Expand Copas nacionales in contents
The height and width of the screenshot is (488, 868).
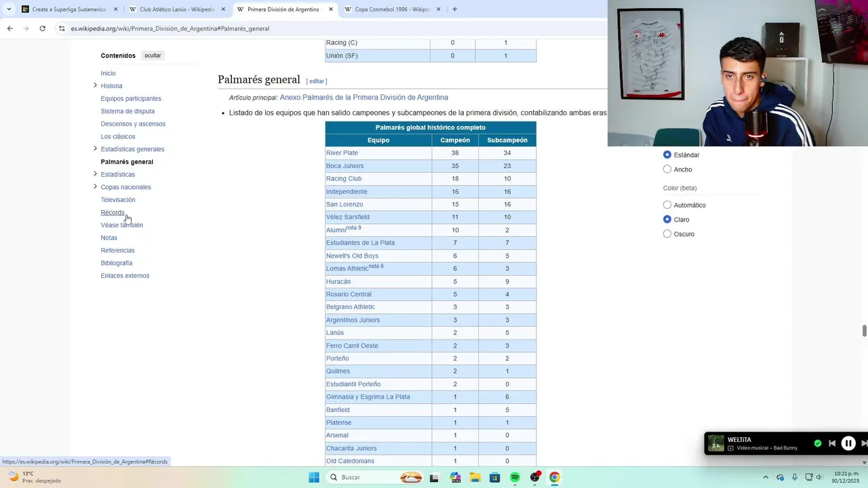coord(95,186)
